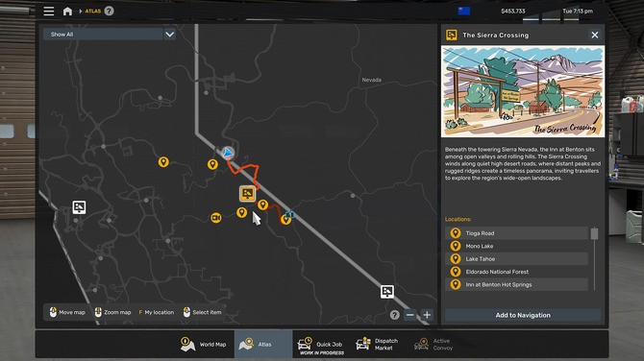Image resolution: width=644 pixels, height=361 pixels.
Task: Zoom out the map with minus button
Action: coord(409,315)
